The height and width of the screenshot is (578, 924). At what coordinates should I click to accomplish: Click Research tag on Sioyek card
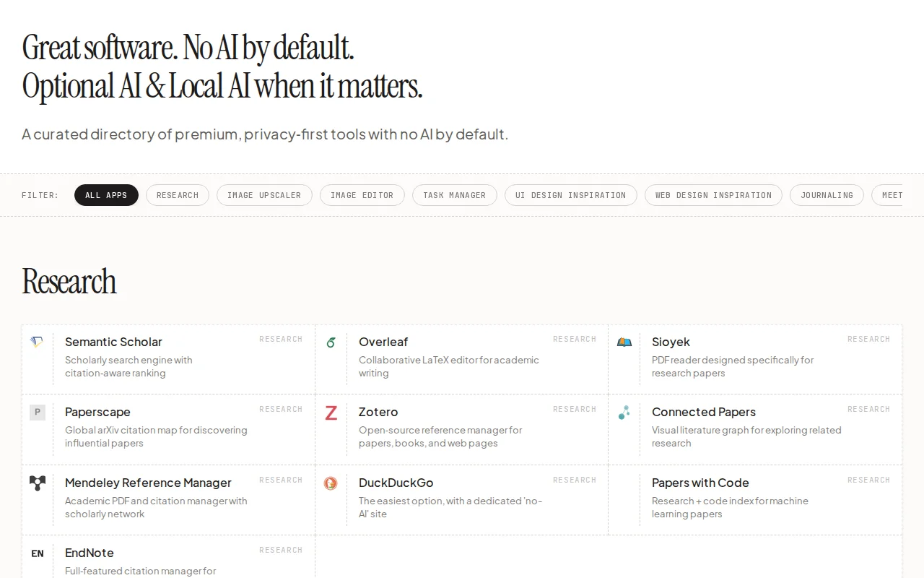[x=868, y=339]
